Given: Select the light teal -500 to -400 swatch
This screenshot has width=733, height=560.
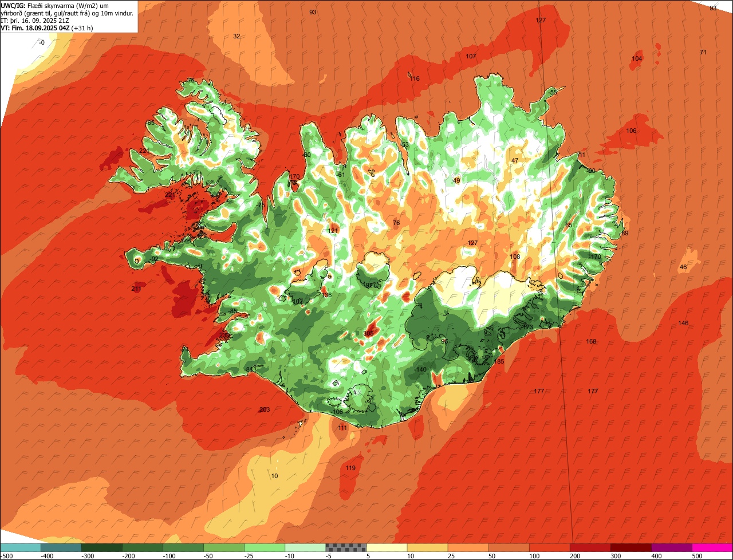Looking at the screenshot, I should click(21, 547).
